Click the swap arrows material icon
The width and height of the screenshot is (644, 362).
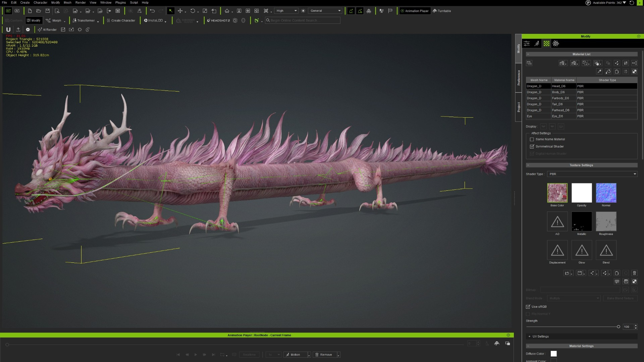click(x=626, y=63)
